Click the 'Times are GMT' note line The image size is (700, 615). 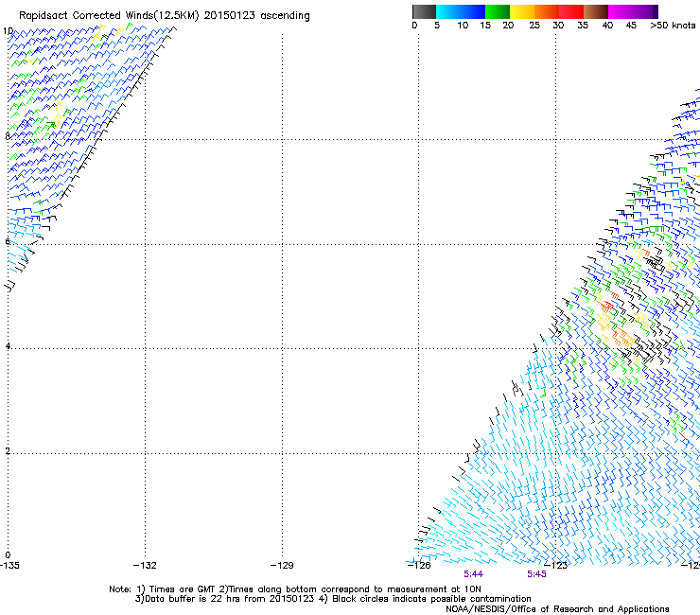click(x=295, y=589)
